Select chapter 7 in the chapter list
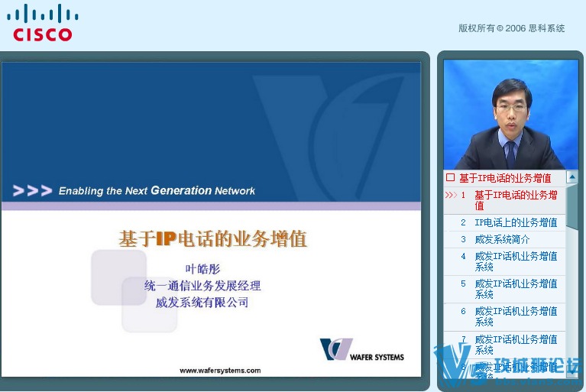586x392 pixels. tap(504, 345)
